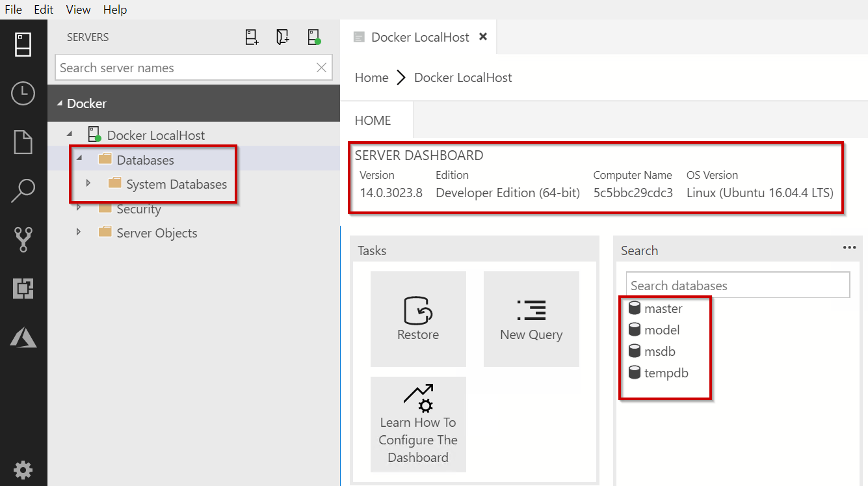Click the Restore task tile

[418, 319]
